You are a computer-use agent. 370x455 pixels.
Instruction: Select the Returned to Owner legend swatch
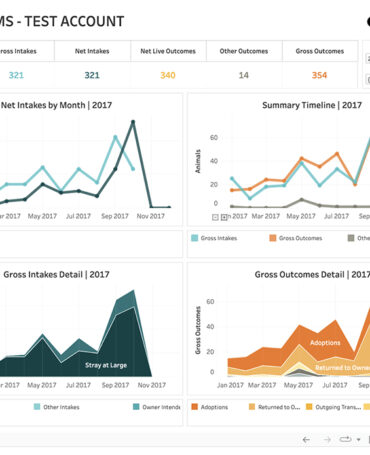click(252, 407)
